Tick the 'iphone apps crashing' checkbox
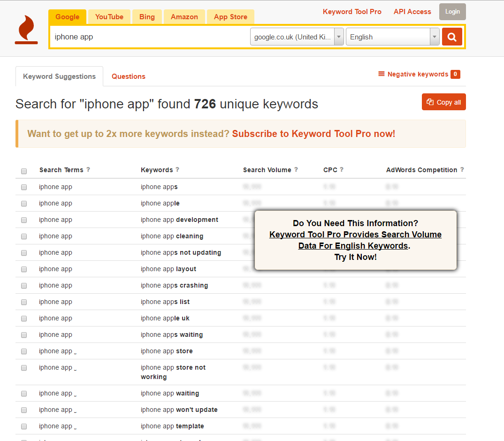 pyautogui.click(x=24, y=285)
